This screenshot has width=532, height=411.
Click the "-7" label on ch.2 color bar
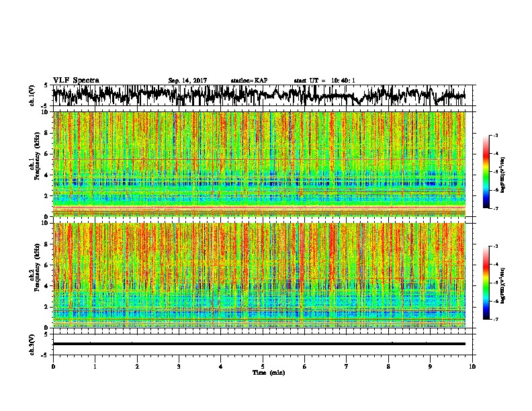point(496,319)
